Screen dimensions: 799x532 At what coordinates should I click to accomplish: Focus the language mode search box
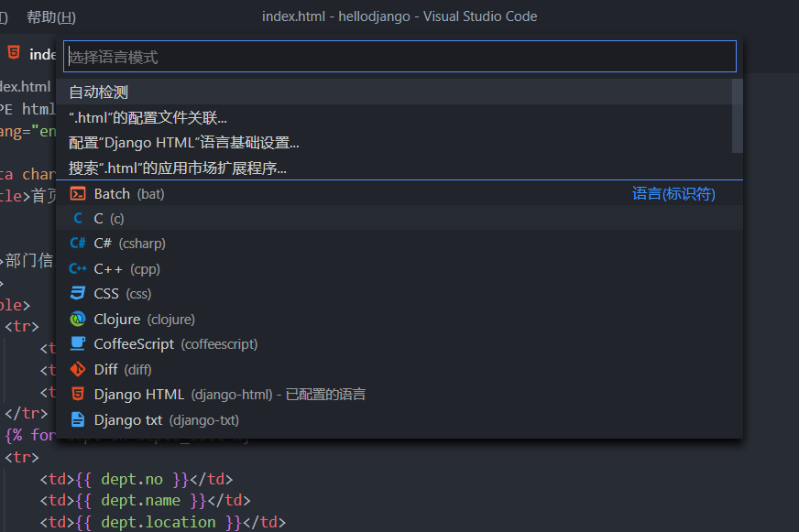coord(400,57)
